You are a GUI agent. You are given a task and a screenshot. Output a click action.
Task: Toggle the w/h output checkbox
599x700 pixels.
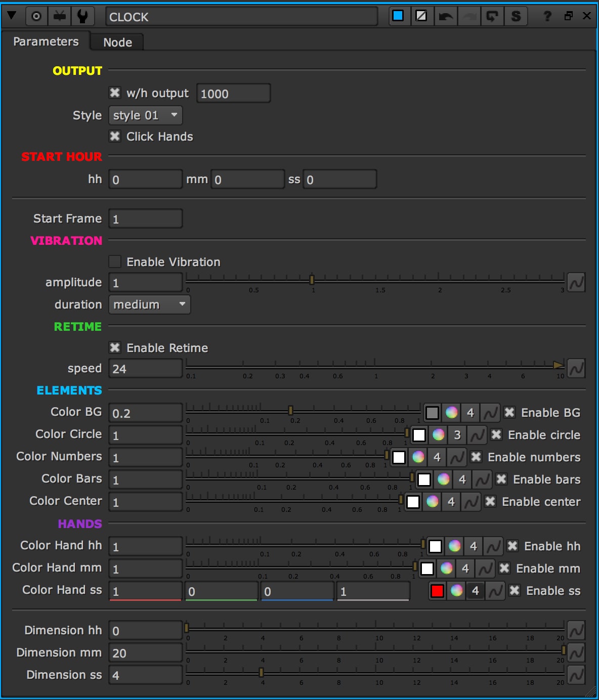click(x=115, y=93)
